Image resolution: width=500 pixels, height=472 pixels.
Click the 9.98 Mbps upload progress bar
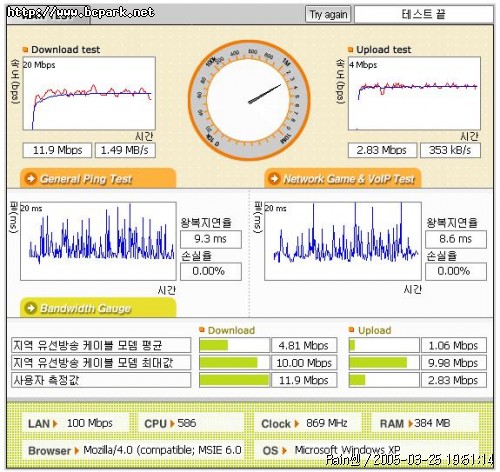tap(384, 363)
